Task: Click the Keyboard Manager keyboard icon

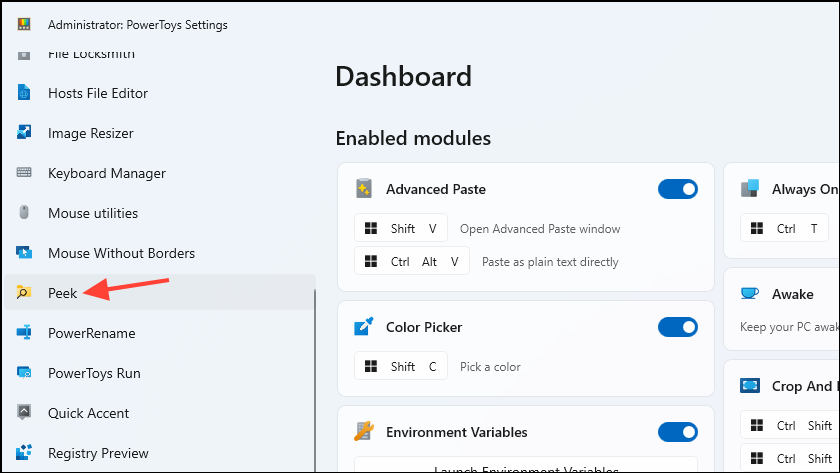Action: [x=25, y=173]
